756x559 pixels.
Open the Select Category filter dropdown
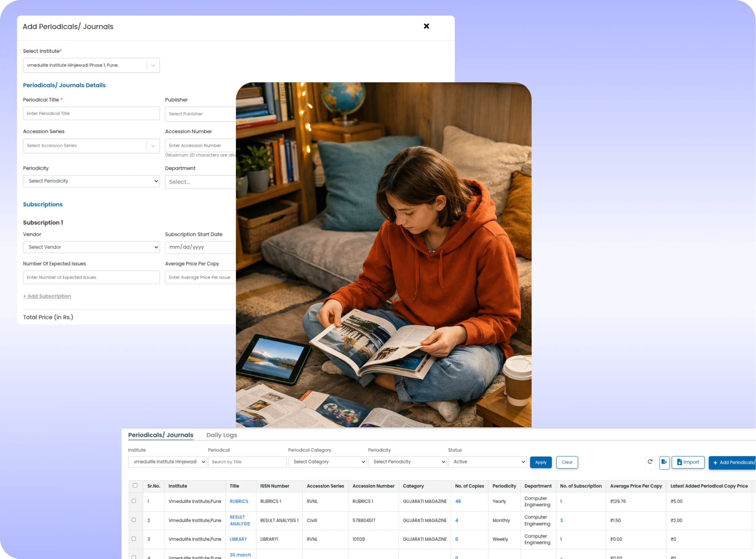[327, 462]
